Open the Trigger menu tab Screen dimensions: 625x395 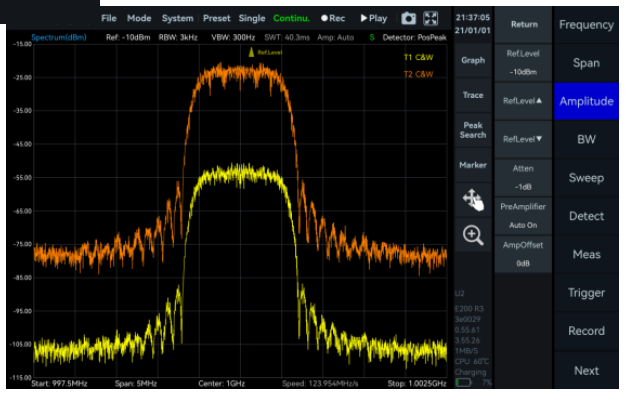tap(586, 293)
